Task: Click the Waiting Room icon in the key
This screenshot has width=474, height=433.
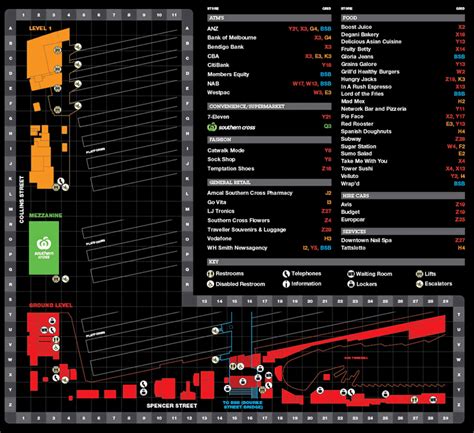Action: (x=351, y=274)
